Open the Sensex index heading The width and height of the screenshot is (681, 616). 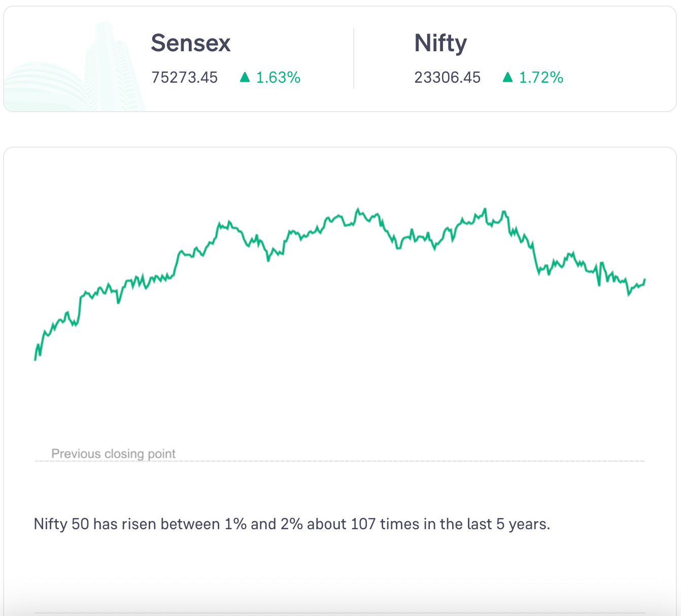(191, 43)
